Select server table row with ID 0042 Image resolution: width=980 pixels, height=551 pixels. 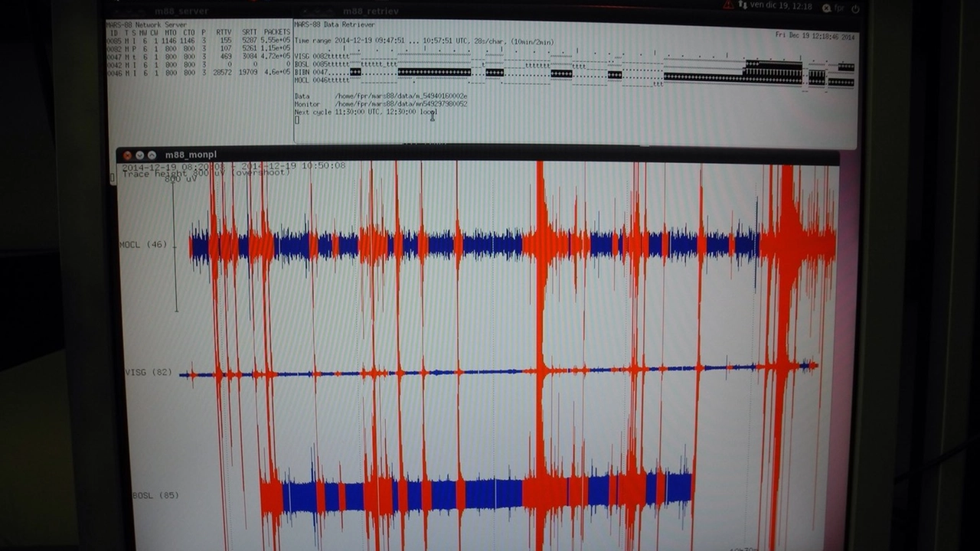pos(199,65)
